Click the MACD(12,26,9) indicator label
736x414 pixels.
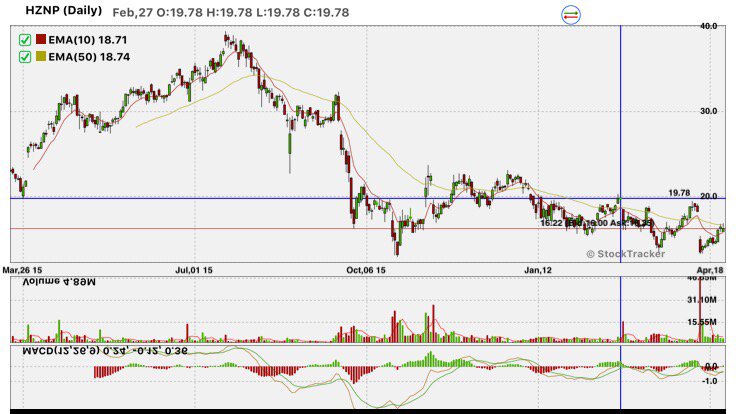(x=105, y=351)
